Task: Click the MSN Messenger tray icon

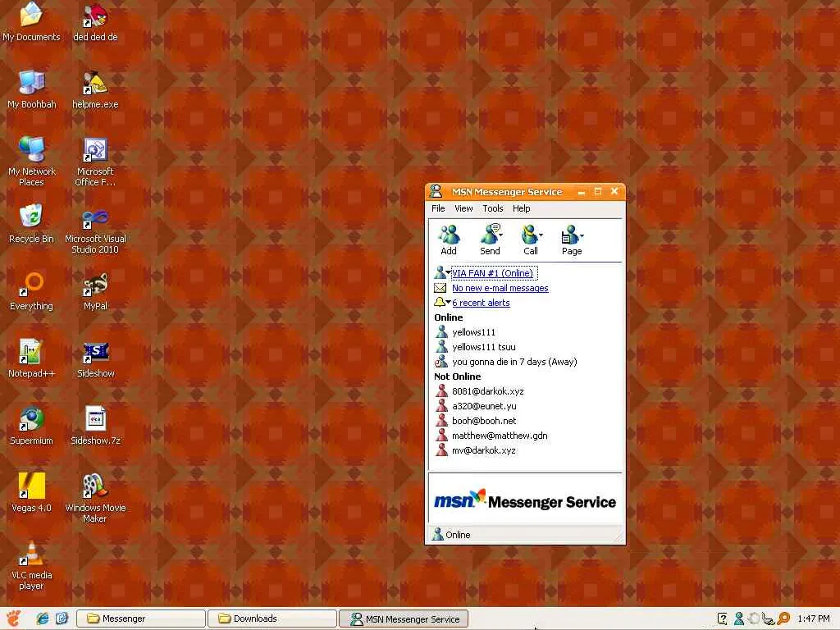Action: pyautogui.click(x=738, y=619)
